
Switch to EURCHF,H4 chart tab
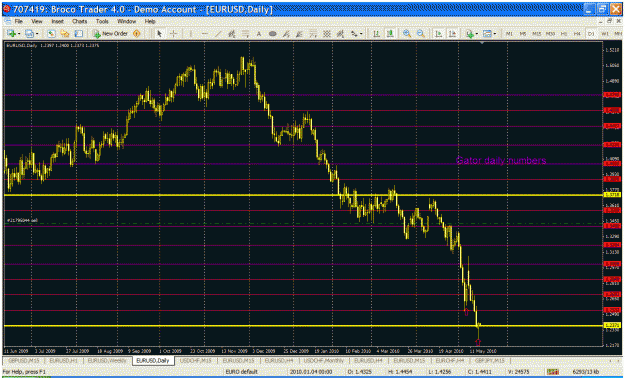pyautogui.click(x=449, y=360)
